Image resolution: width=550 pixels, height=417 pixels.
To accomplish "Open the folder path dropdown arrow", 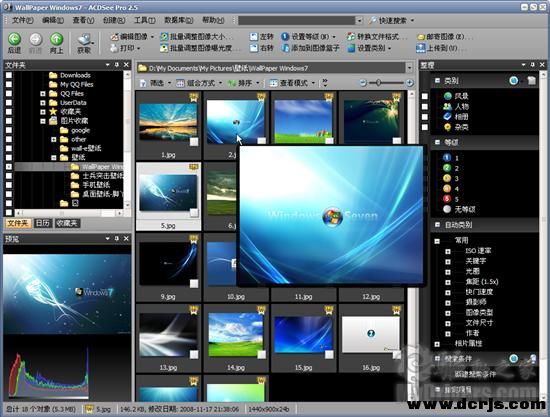I will 409,68.
